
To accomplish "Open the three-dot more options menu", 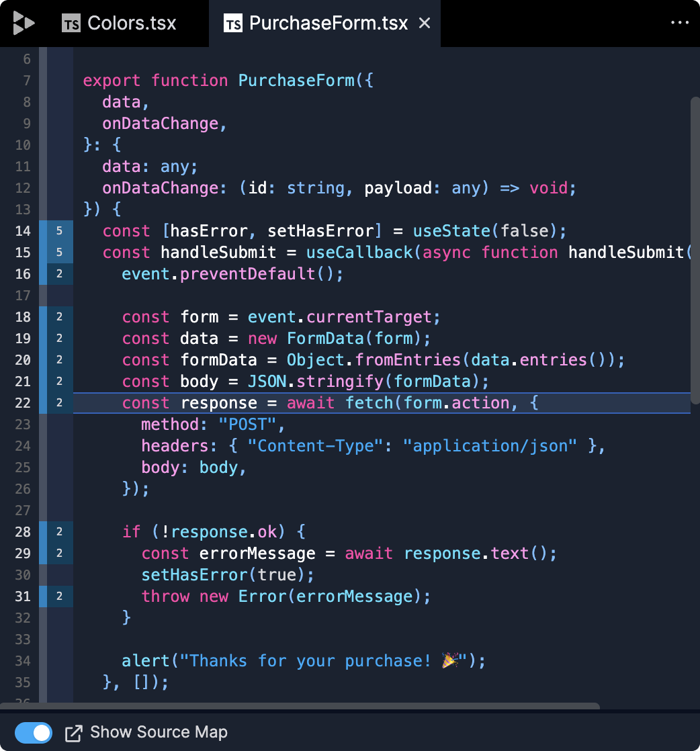I will [x=680, y=23].
